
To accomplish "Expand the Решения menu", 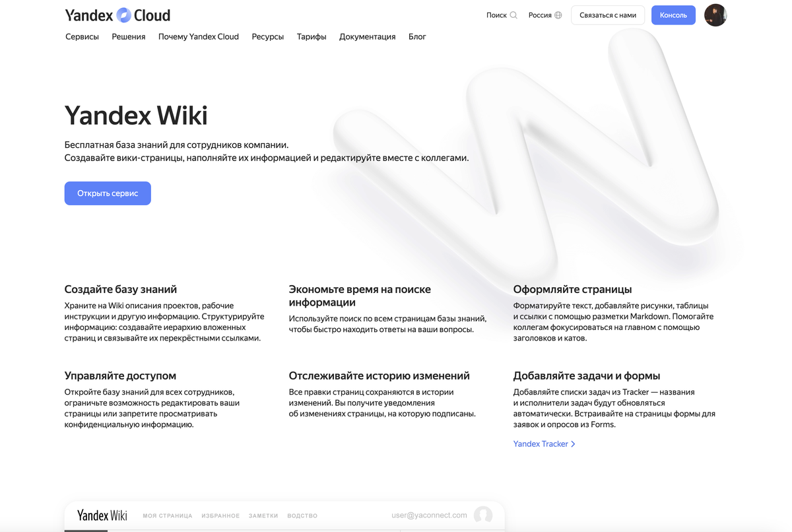I will click(128, 36).
